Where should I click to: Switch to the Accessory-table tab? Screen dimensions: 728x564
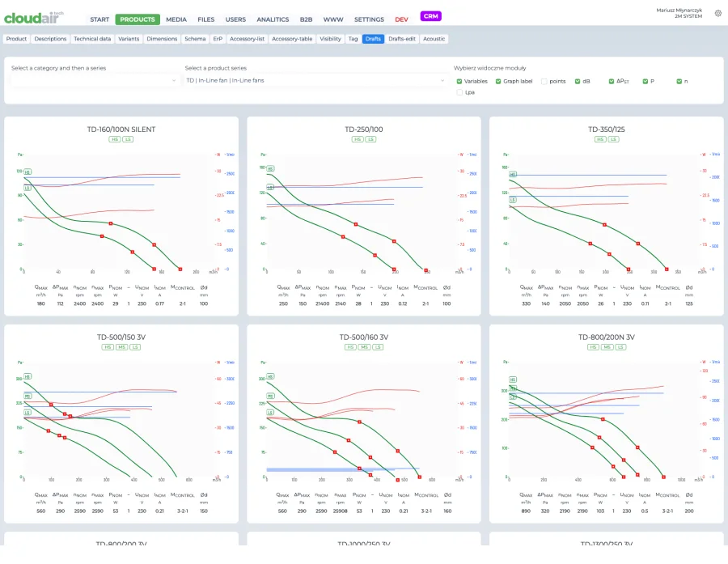[x=292, y=39]
